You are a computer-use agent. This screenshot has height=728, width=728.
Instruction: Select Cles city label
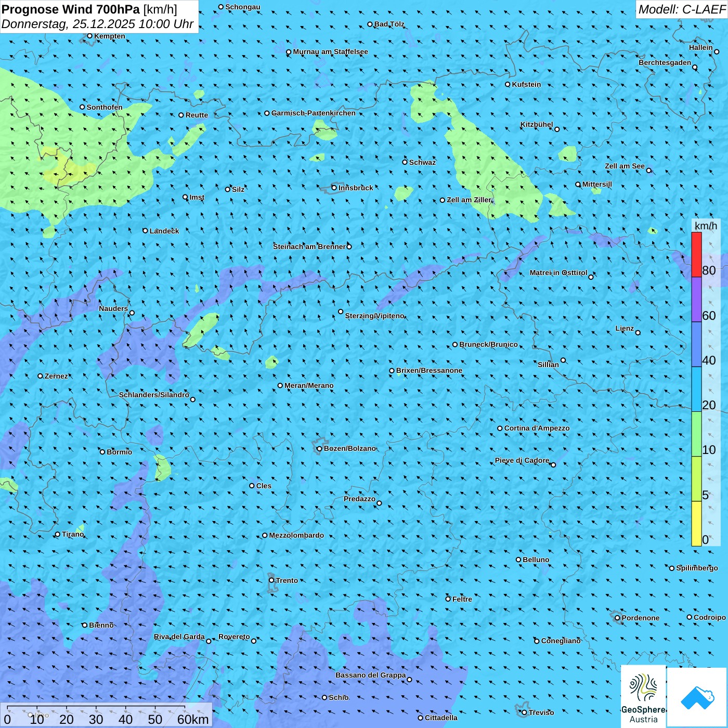tap(264, 486)
